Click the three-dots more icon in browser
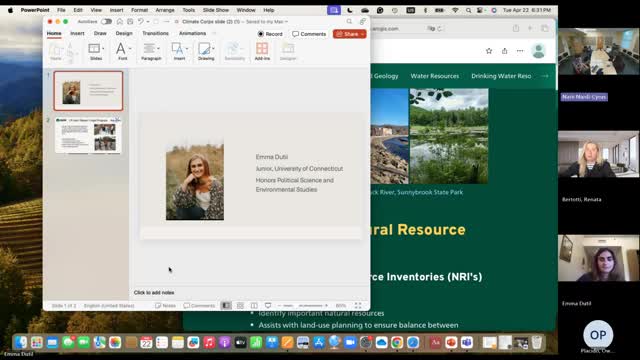Viewport: 640px width, 360px height. (x=520, y=51)
